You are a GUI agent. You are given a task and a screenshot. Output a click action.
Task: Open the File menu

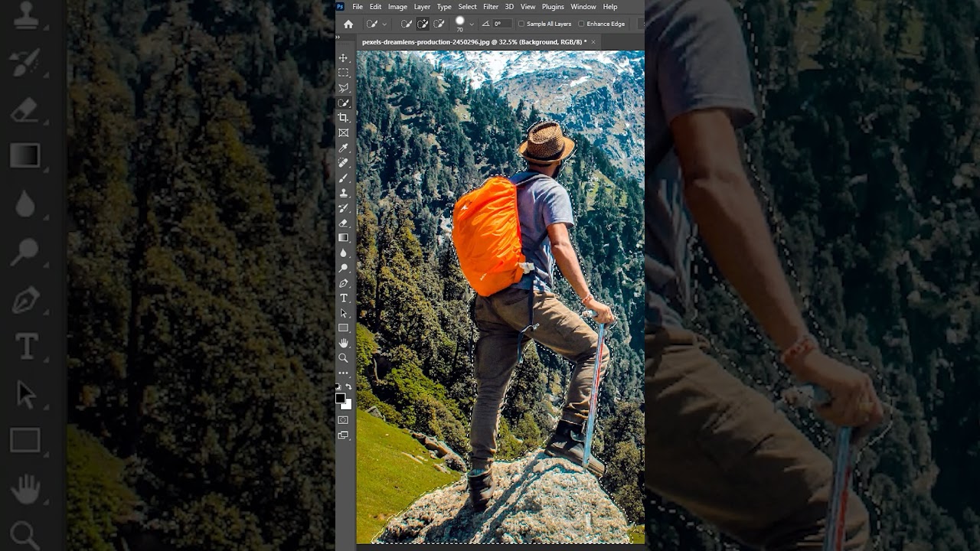tap(358, 7)
